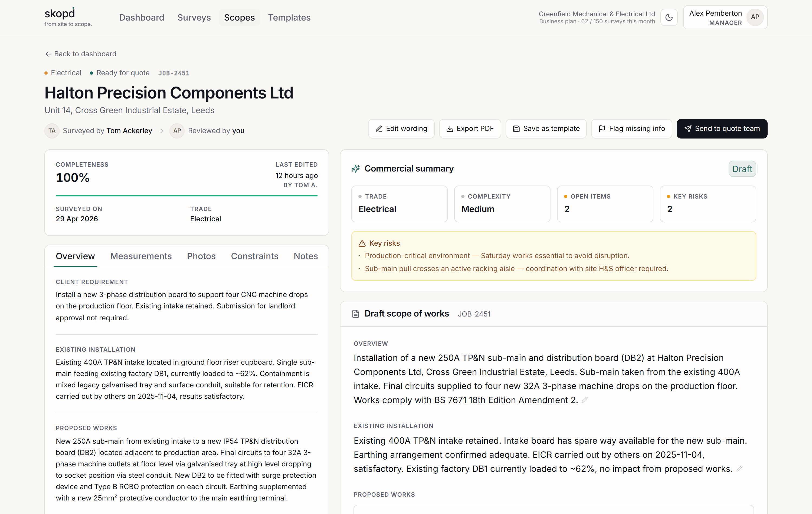Click the Complexity Medium card

(502, 204)
